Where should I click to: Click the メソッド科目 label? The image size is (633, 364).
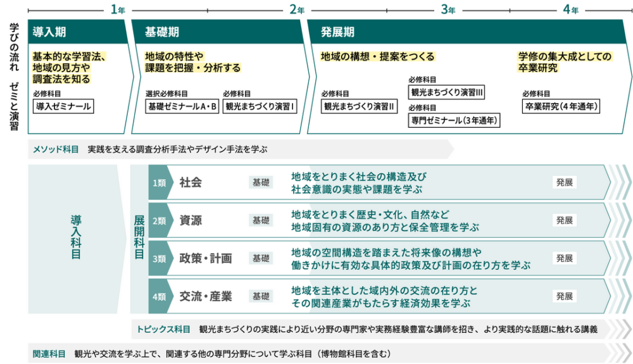point(56,149)
